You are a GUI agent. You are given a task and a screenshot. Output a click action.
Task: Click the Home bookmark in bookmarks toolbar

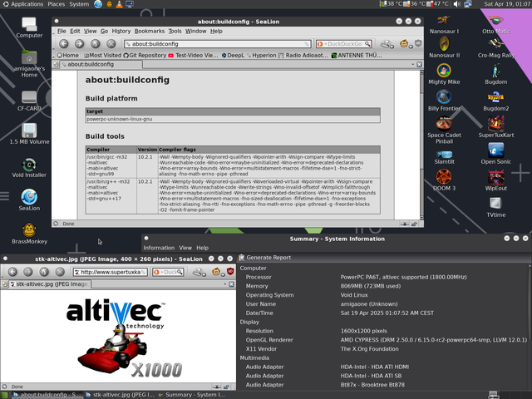click(x=67, y=55)
